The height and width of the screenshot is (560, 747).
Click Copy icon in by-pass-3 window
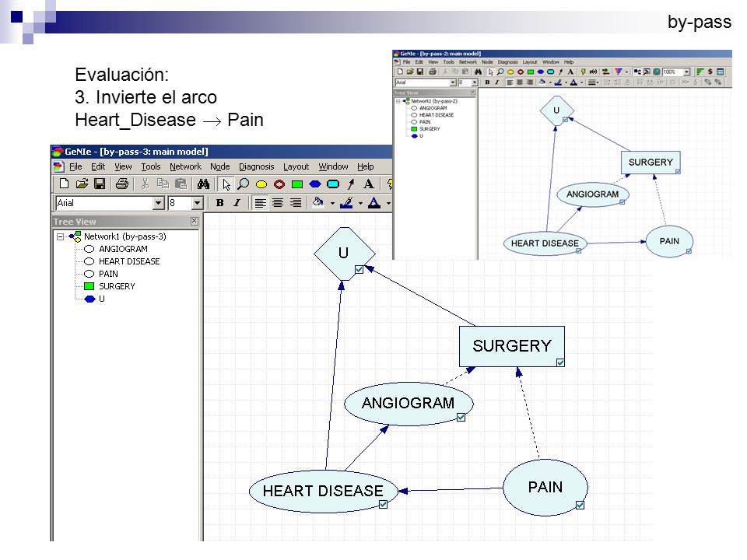click(x=163, y=184)
